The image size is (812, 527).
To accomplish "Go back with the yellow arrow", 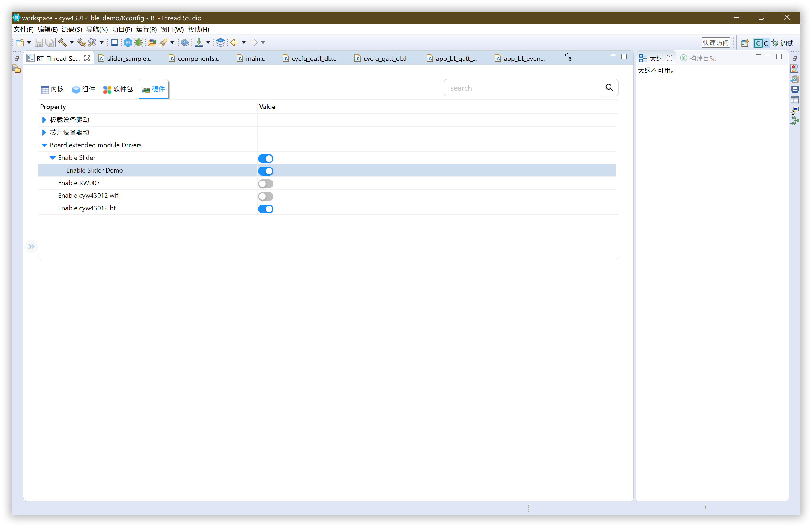I will (235, 43).
